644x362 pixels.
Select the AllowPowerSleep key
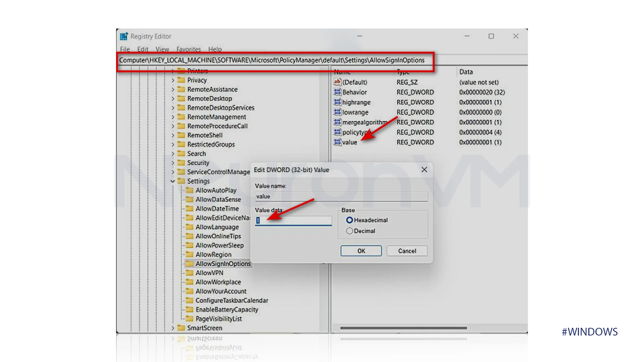pos(220,245)
